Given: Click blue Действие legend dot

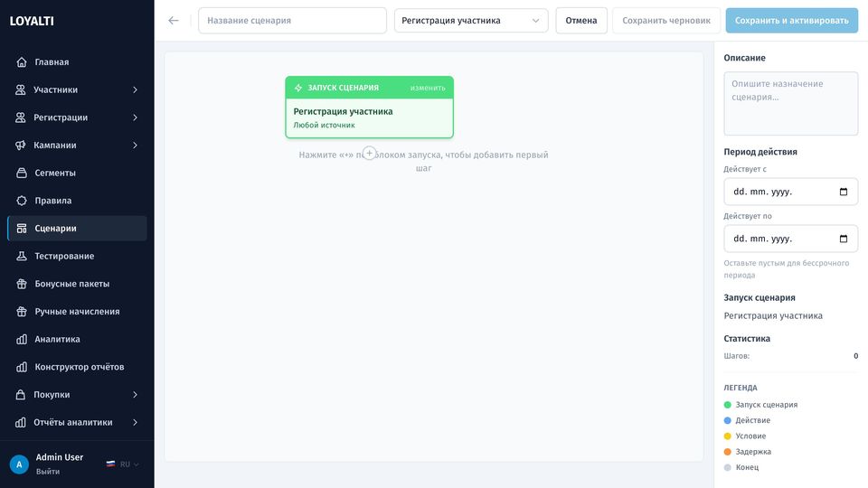Looking at the screenshot, I should (727, 420).
